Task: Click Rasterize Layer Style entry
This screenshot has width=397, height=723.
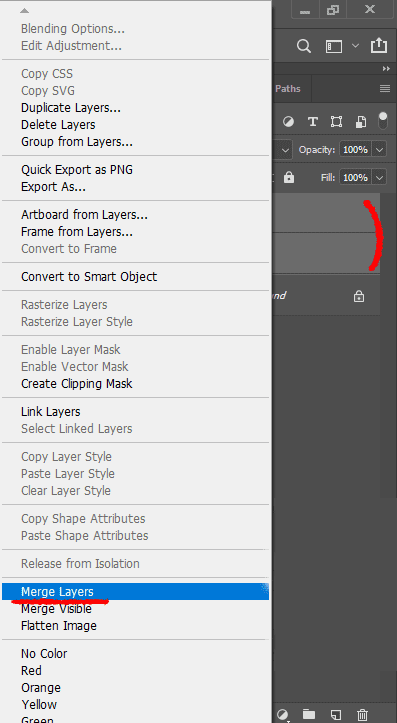Action: click(77, 322)
